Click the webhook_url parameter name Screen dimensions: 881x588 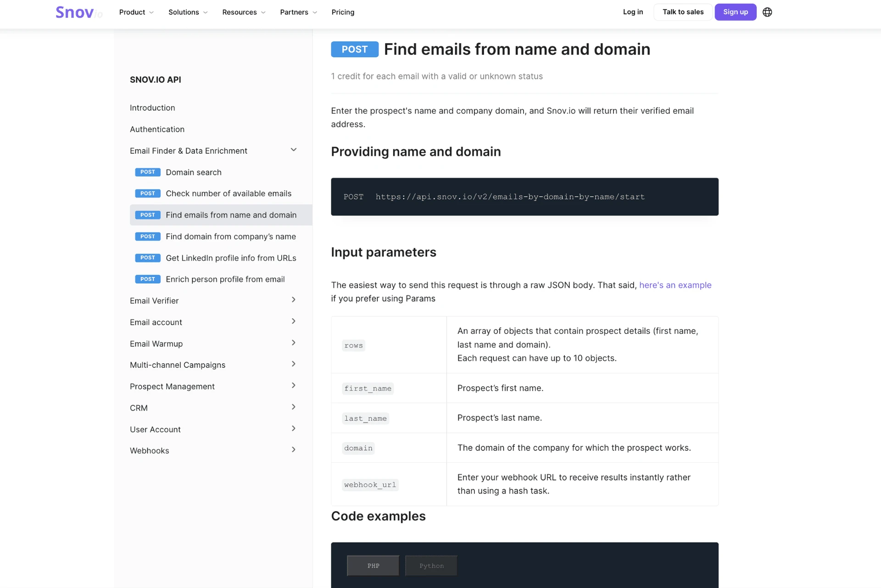(370, 485)
